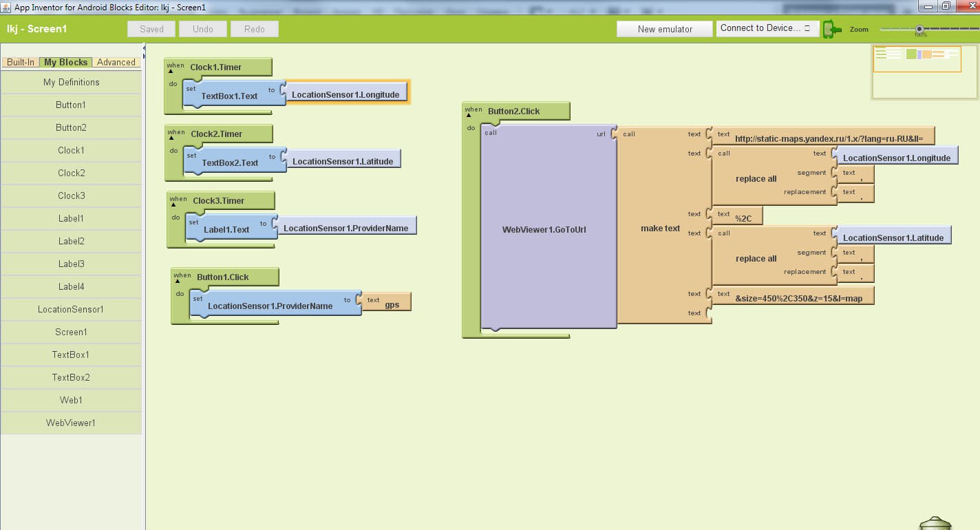This screenshot has width=980, height=530.
Task: Open the Label1 blocks drawer
Action: click(71, 218)
